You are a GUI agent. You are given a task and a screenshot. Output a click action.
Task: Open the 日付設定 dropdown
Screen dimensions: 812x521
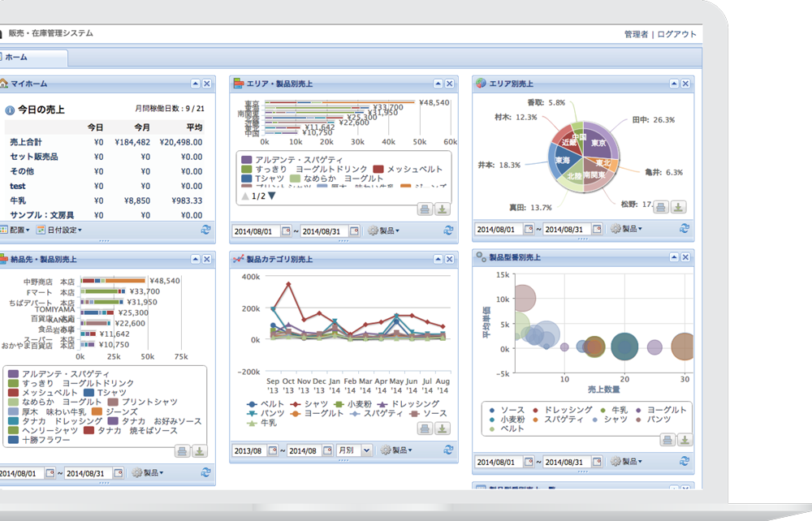coord(59,230)
